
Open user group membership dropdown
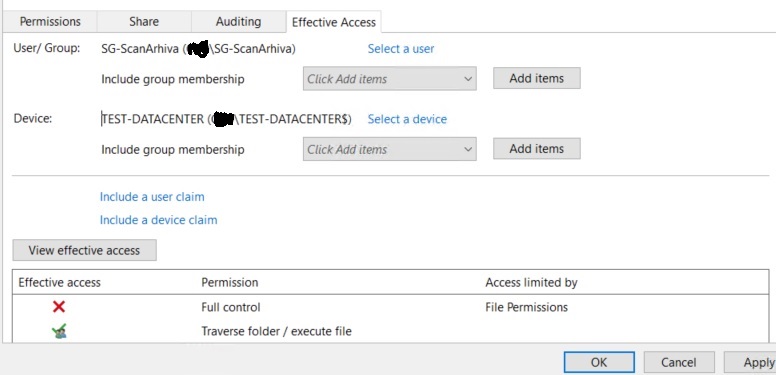(389, 79)
